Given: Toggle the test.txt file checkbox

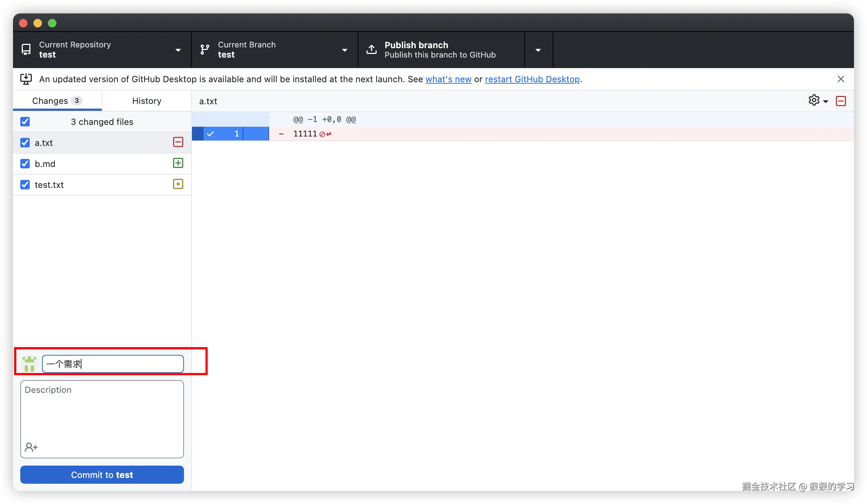Looking at the screenshot, I should point(25,185).
